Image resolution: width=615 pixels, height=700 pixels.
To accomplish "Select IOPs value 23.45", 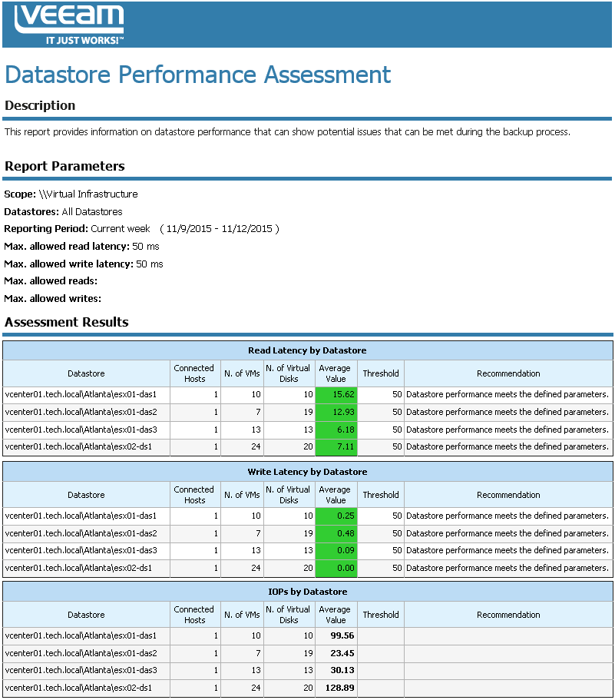I will [x=342, y=653].
